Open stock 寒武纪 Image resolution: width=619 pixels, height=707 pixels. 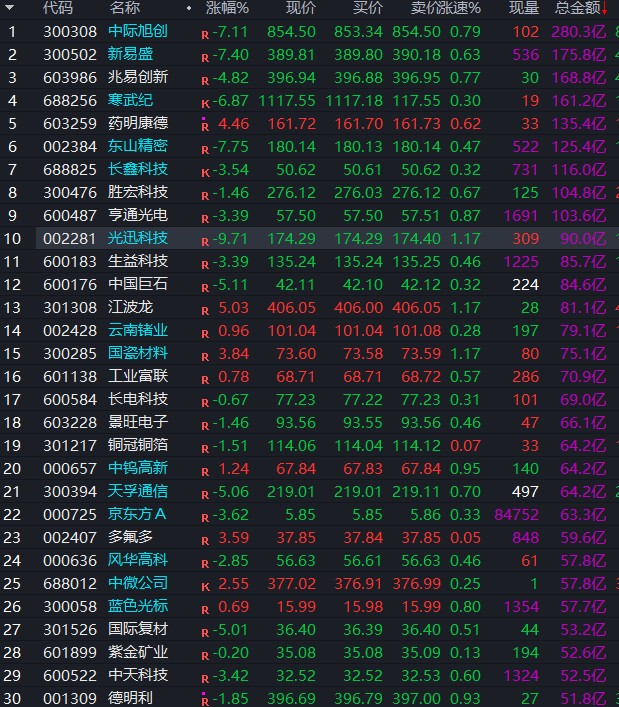130,100
